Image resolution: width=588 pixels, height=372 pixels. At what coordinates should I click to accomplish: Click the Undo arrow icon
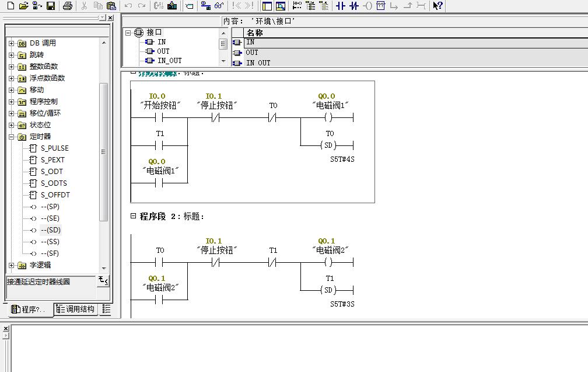tap(128, 6)
